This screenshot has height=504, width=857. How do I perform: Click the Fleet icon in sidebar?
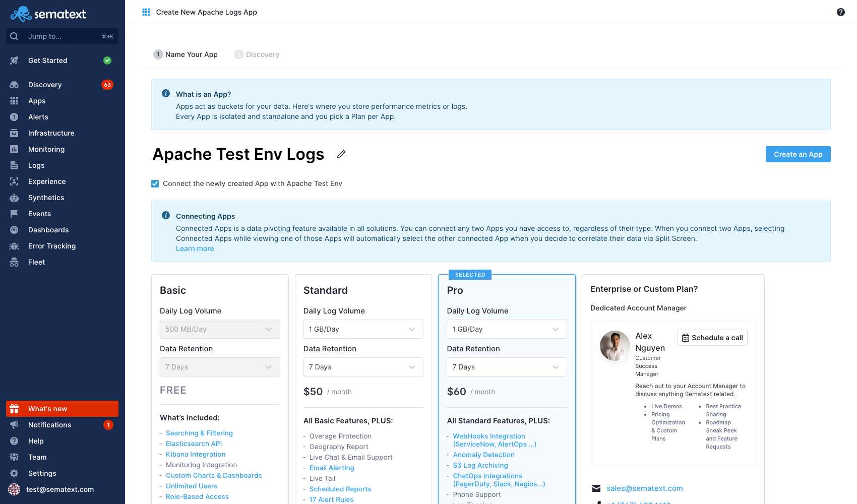click(x=14, y=262)
